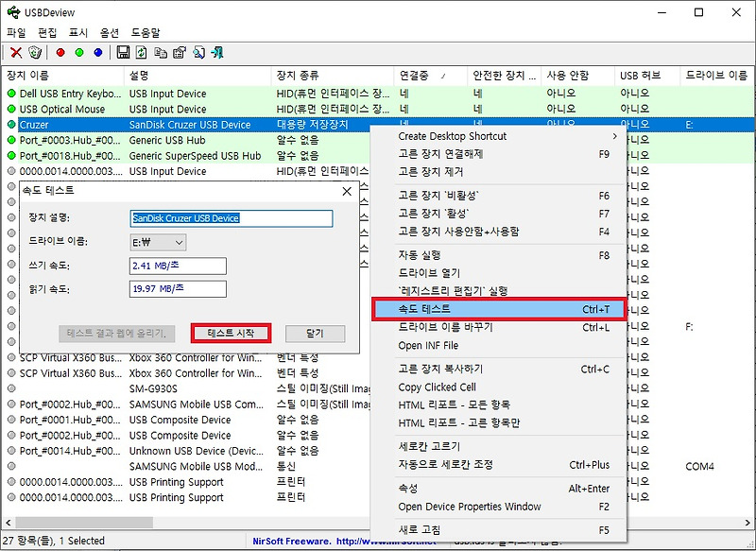Click green status dot of USB Optical Mouse
The width and height of the screenshot is (756, 551).
(11, 109)
